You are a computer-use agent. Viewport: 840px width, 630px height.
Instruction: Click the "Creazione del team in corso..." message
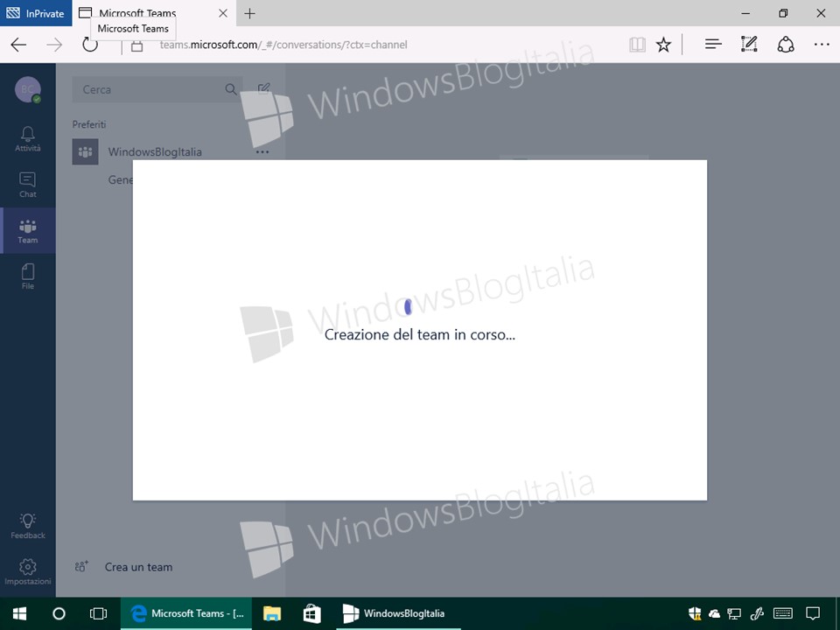click(x=419, y=335)
